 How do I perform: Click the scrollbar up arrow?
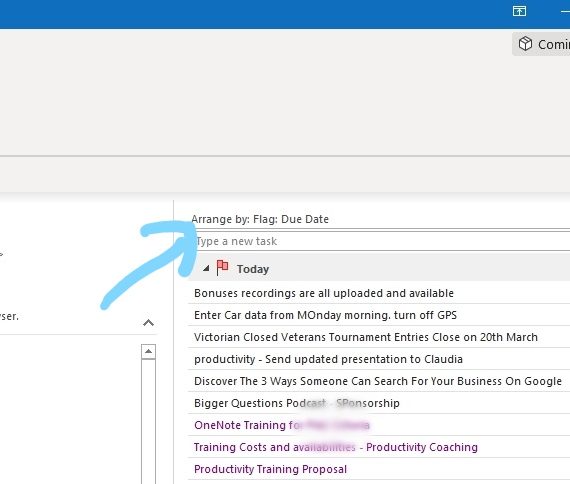148,351
